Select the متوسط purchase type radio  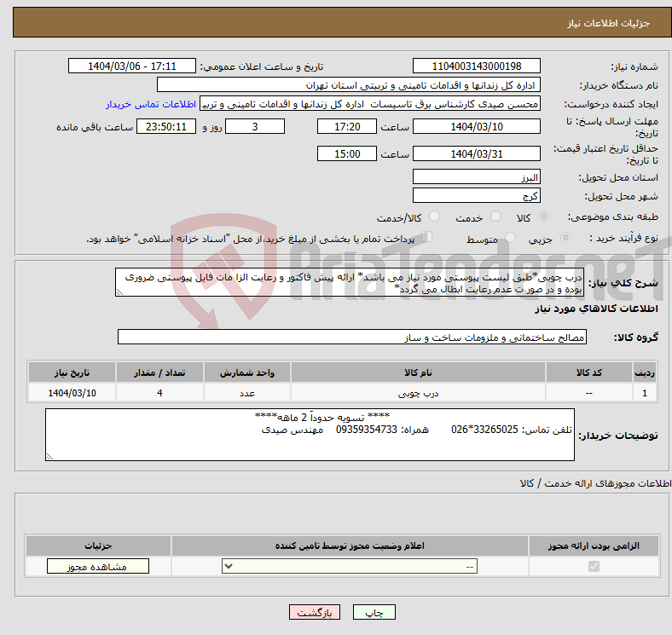(510, 238)
